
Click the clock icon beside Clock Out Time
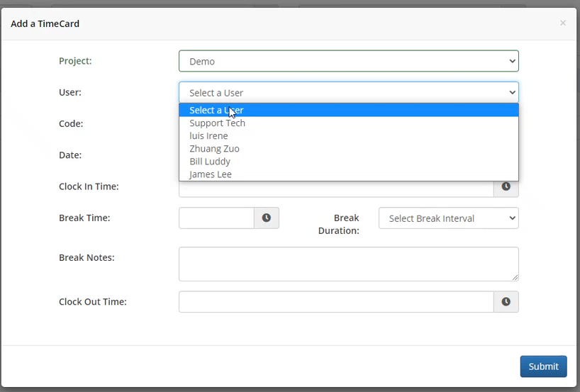coord(506,302)
